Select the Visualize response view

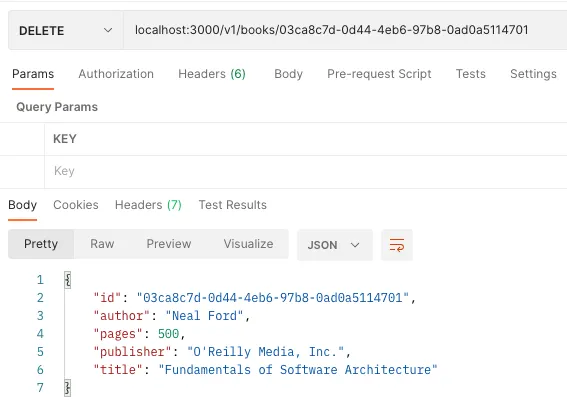[248, 244]
